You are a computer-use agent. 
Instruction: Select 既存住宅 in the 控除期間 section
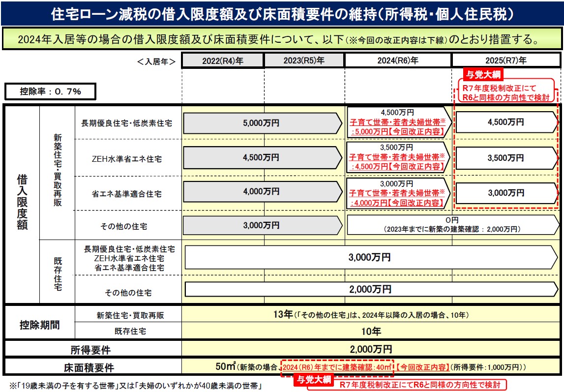[x=130, y=331]
